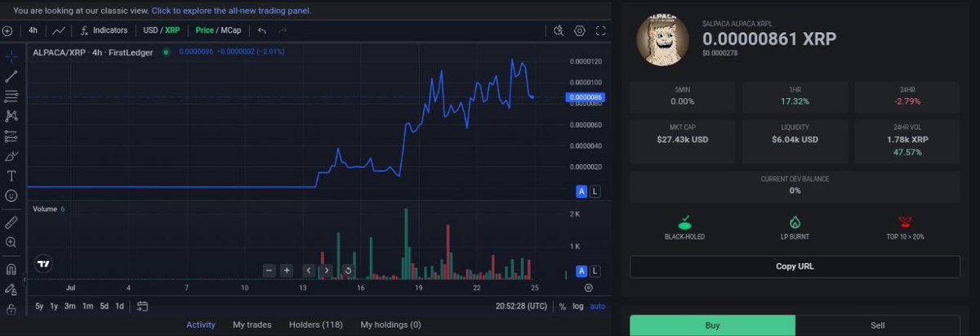
Task: Open timezone menu at 20:52:28 (UTC)
Action: click(x=521, y=307)
